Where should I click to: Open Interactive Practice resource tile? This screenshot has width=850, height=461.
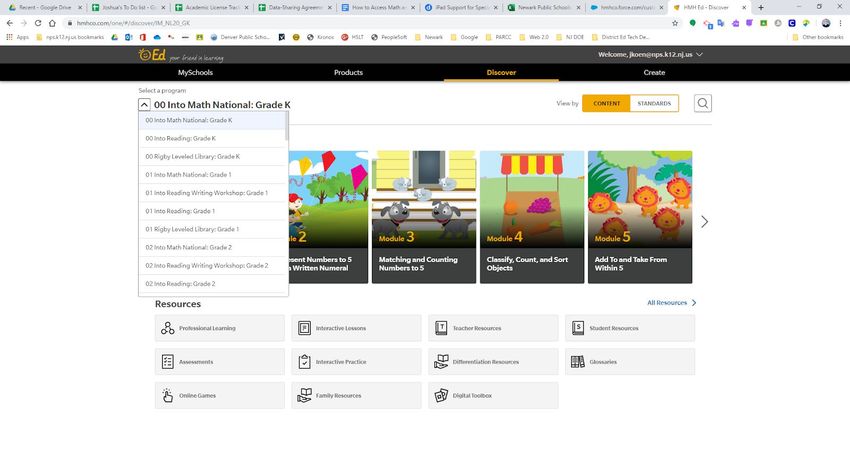click(356, 362)
